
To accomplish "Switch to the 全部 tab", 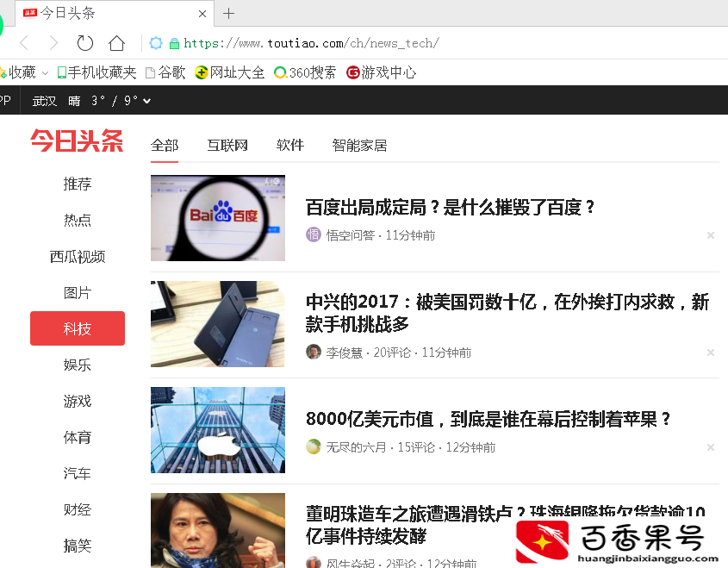I will 165,146.
